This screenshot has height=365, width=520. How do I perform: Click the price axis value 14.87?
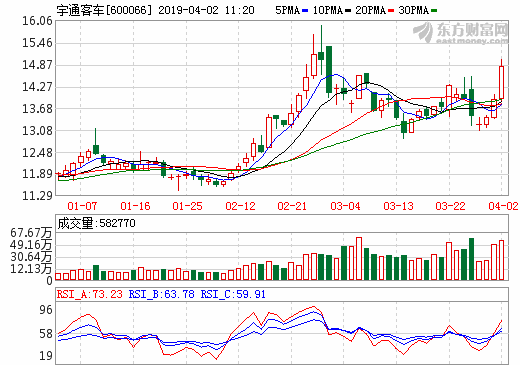[37, 65]
